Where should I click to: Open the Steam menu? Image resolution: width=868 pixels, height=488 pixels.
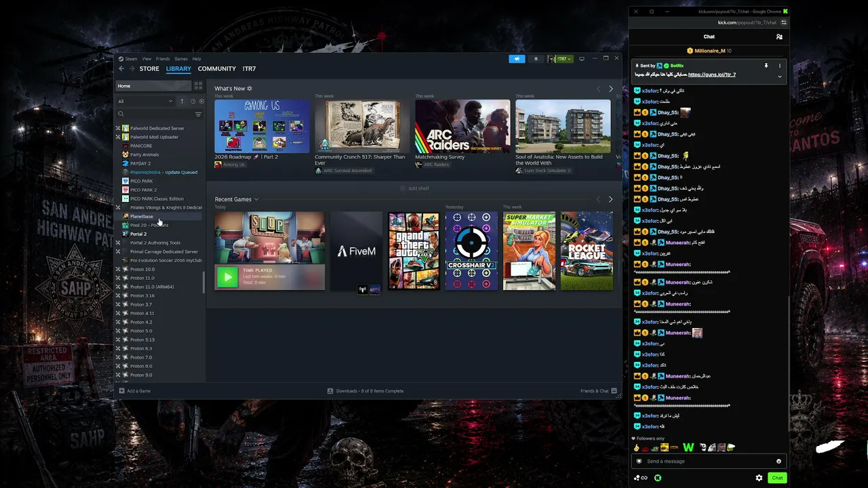coord(128,59)
